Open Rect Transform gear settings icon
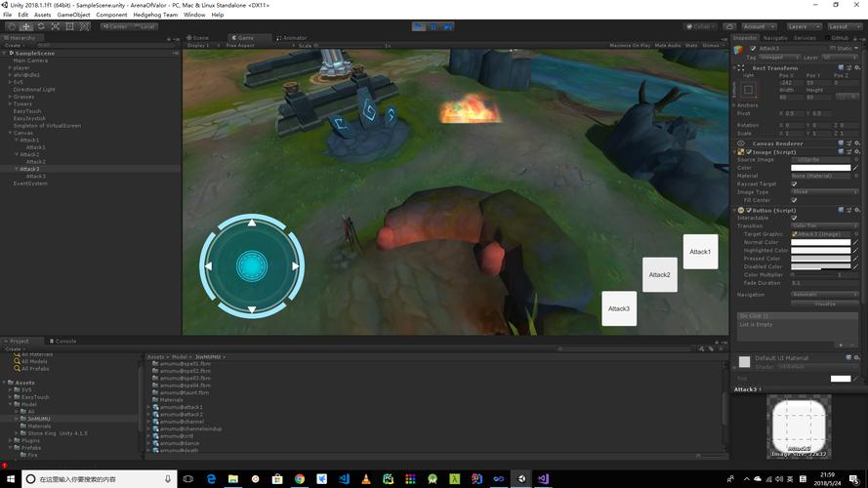This screenshot has height=488, width=868. coord(857,68)
